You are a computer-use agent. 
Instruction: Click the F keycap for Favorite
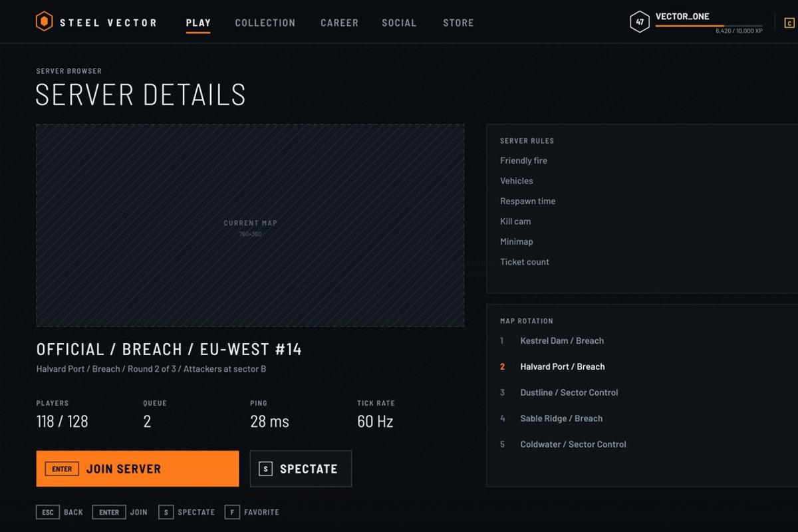tap(232, 512)
